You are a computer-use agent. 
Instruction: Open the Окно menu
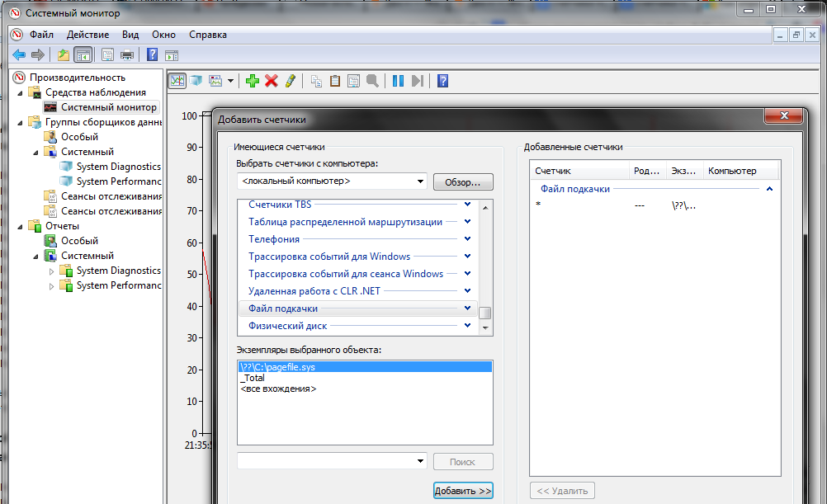point(163,35)
